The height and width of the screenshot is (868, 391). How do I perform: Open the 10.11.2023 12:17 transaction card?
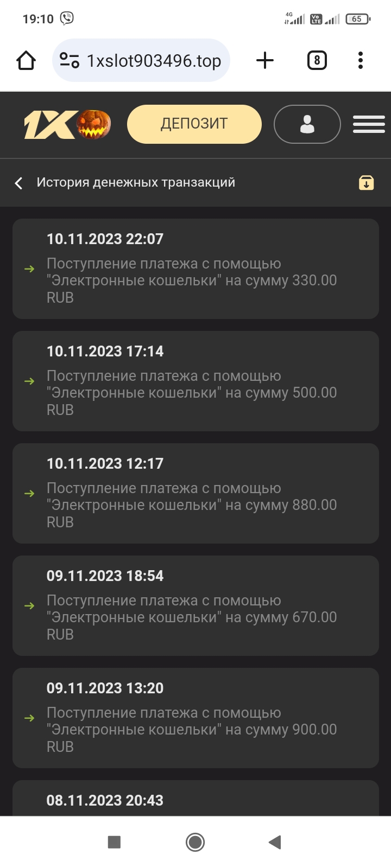195,493
